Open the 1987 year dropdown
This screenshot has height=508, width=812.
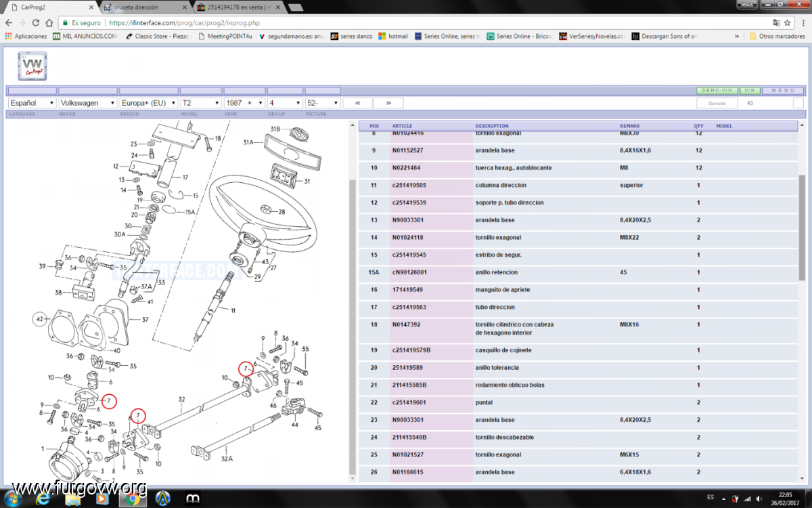click(x=244, y=103)
